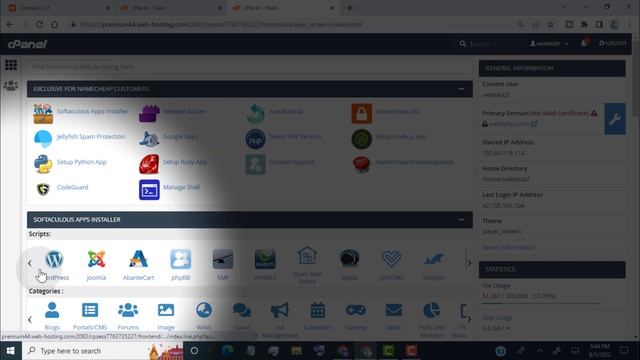Open the AutoBackup icon
Screen dimensions: 640x360
[x=256, y=114]
